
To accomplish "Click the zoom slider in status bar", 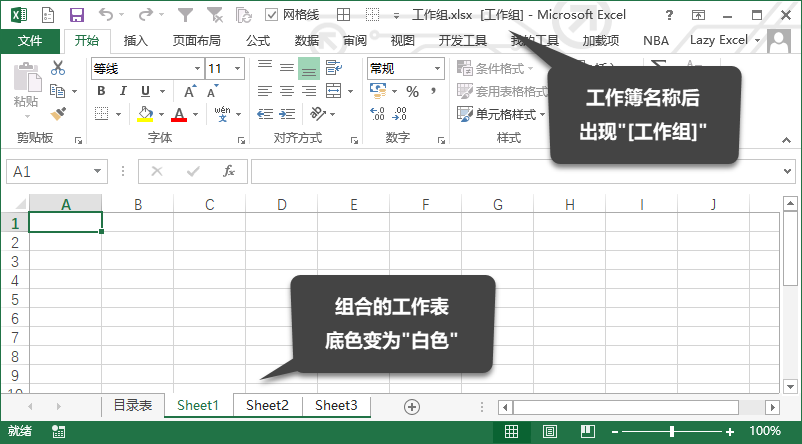I will [x=671, y=431].
